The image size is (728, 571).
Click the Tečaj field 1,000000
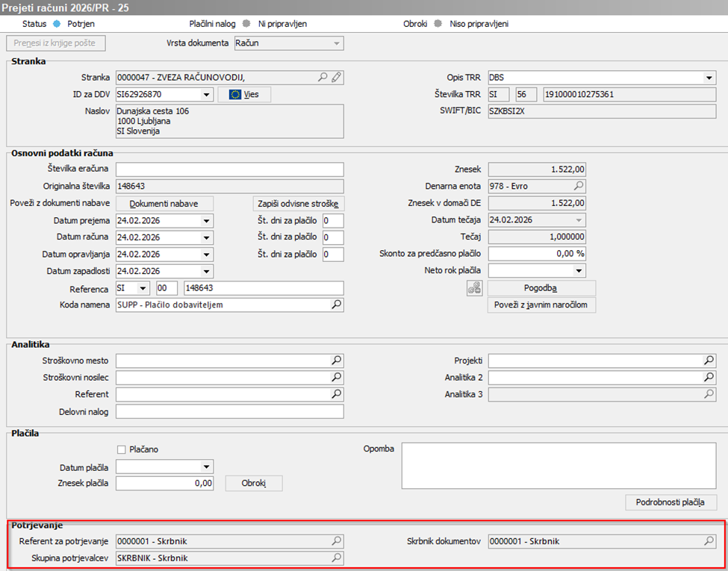pos(537,237)
